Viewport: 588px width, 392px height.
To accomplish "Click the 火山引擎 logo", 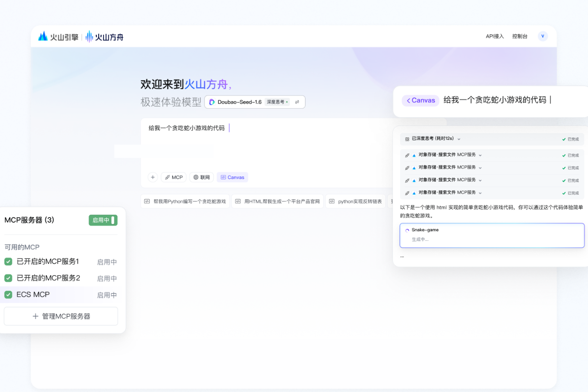I will [58, 37].
